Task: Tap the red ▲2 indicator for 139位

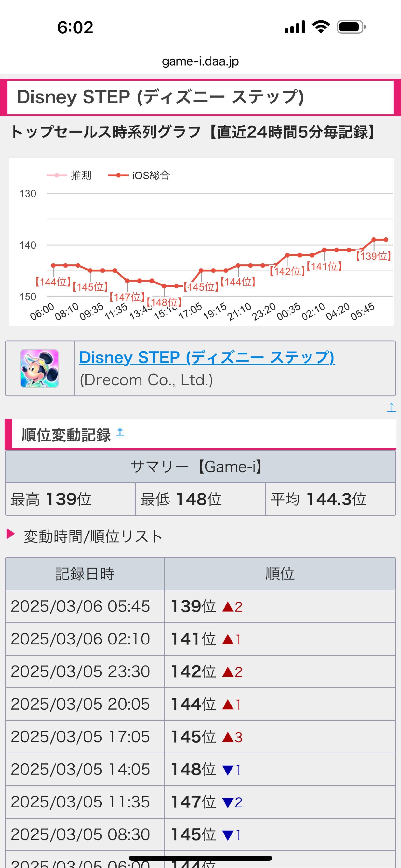Action: [x=232, y=607]
